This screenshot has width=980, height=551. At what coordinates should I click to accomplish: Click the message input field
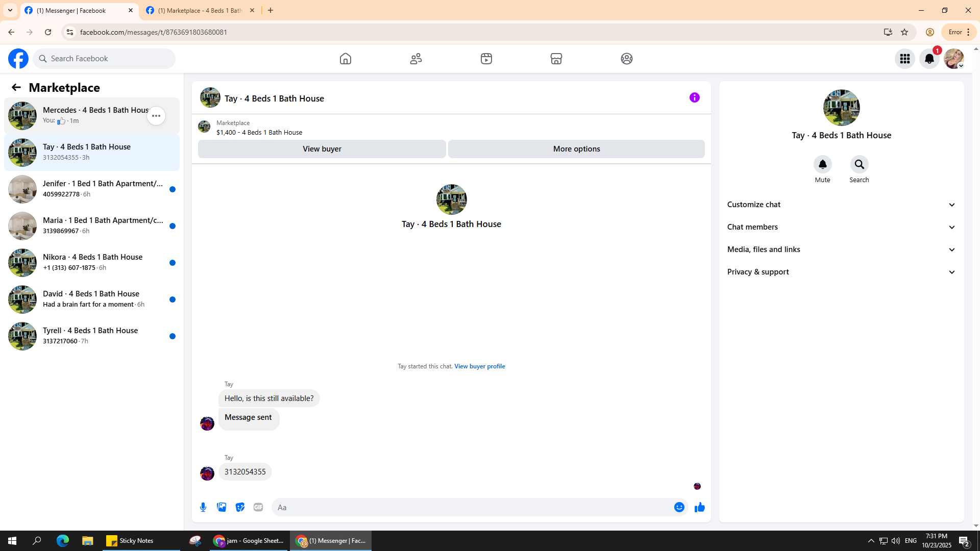pos(472,507)
